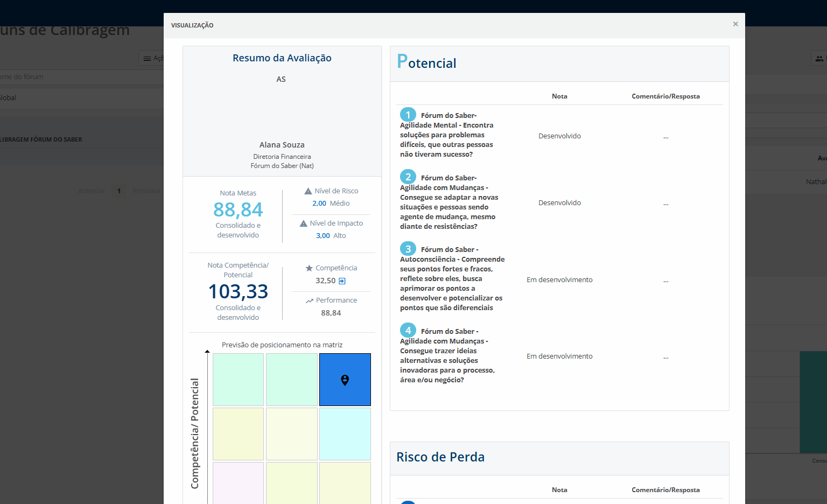Viewport: 827px width, 504px height.
Task: Close the Visualização modal
Action: pos(735,24)
